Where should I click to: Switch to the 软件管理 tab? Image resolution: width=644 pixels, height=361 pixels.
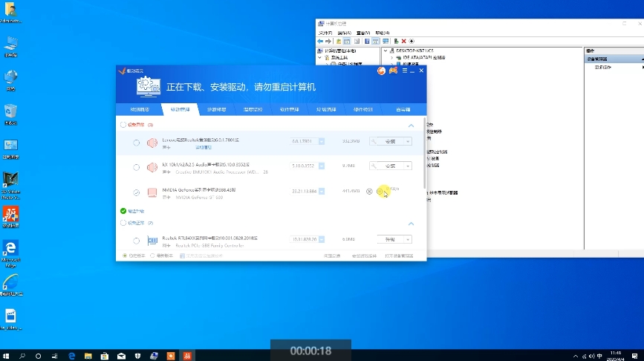(x=289, y=110)
